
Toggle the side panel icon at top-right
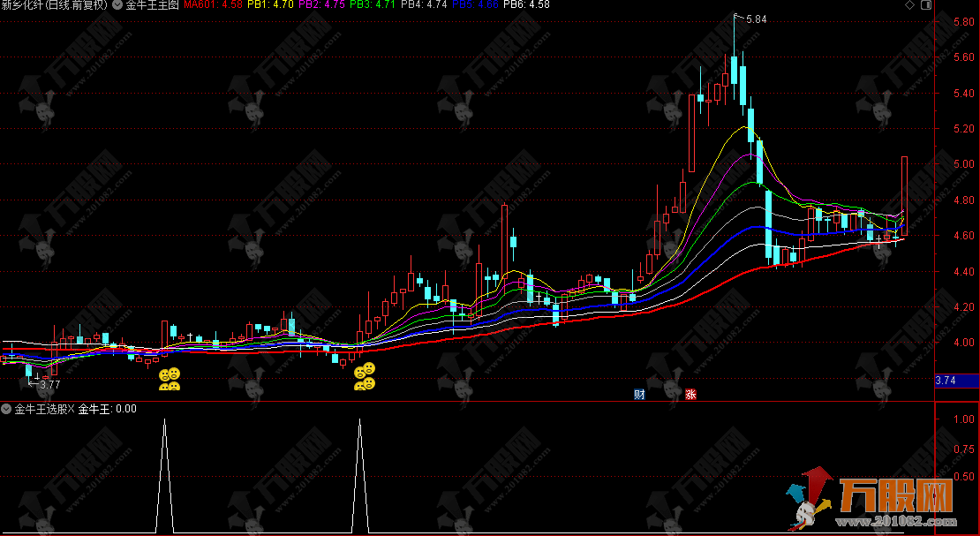pos(925,5)
